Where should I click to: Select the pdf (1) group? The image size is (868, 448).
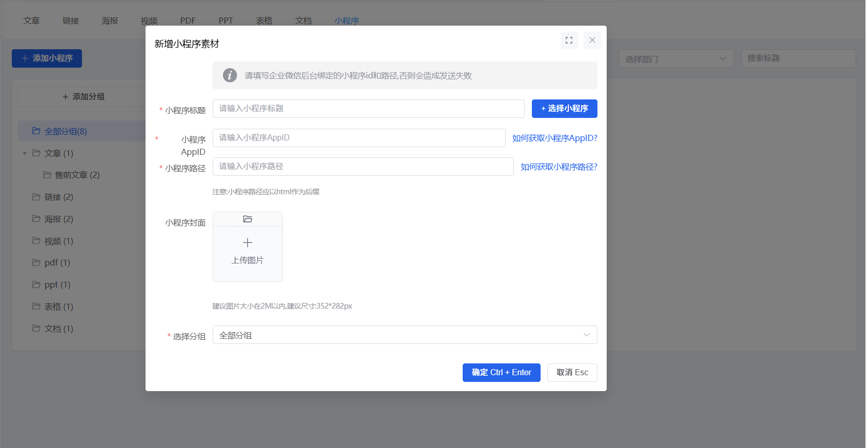pyautogui.click(x=57, y=262)
